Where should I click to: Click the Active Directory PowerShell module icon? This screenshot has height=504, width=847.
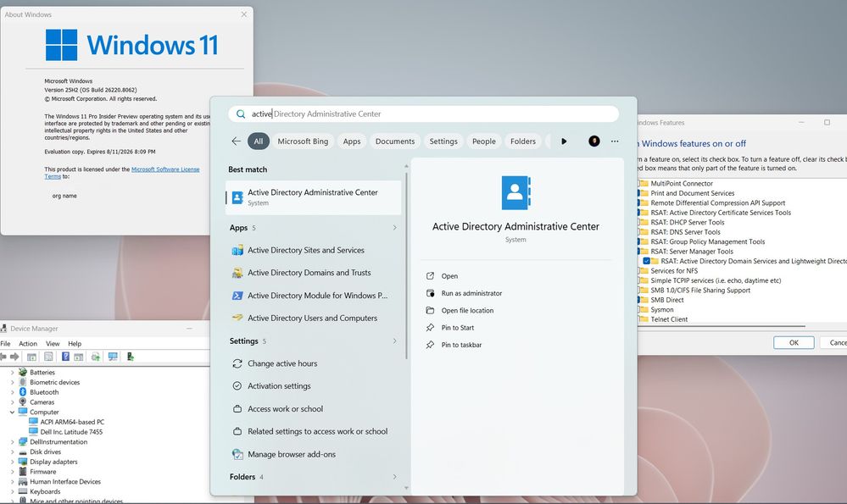pos(237,296)
